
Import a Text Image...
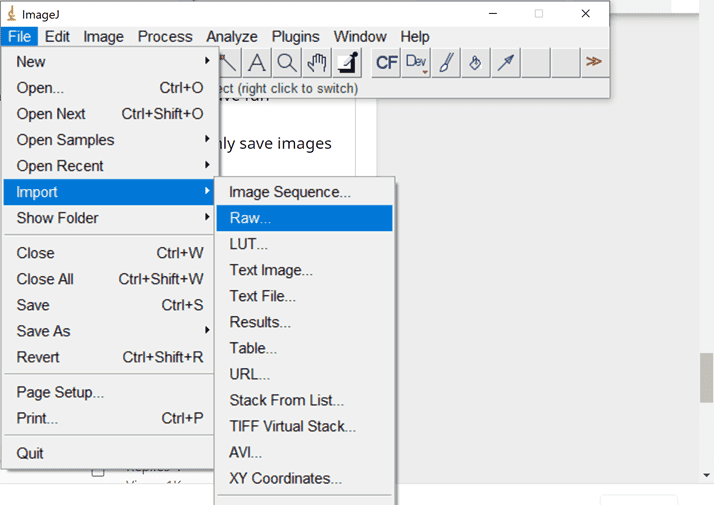point(304,270)
